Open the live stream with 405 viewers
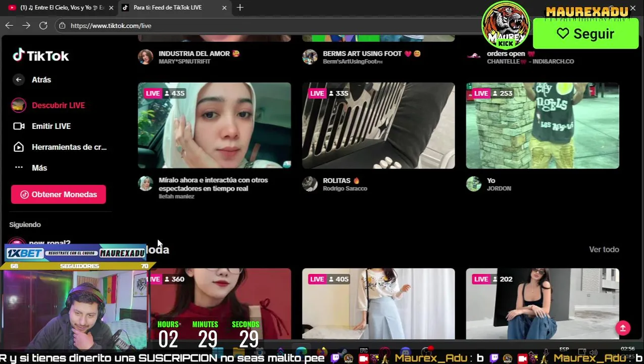Screen dimensions: 644x364 click(378, 304)
